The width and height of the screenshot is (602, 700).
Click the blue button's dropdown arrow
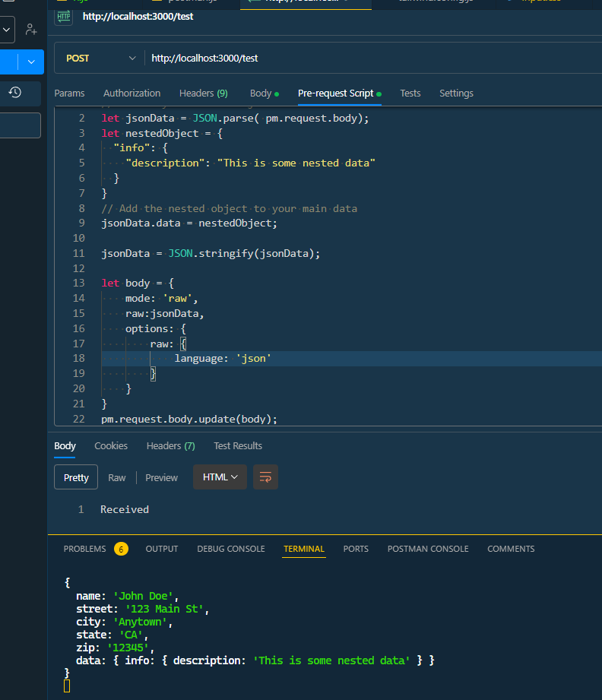pos(31,62)
